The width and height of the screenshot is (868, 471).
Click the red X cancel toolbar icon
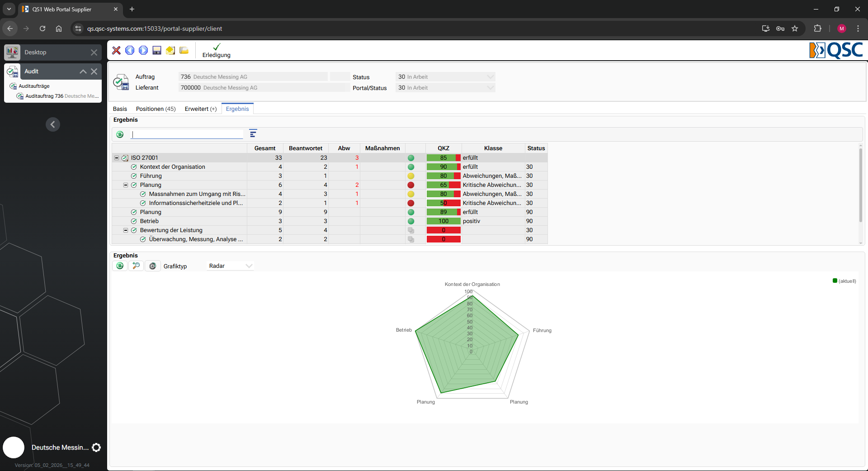116,50
